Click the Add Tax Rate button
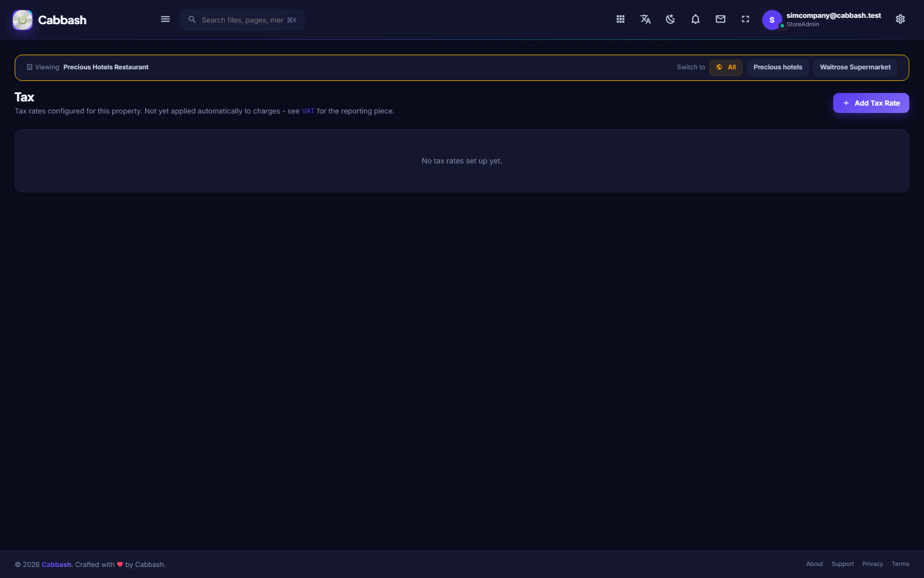924x578 pixels. [871, 103]
